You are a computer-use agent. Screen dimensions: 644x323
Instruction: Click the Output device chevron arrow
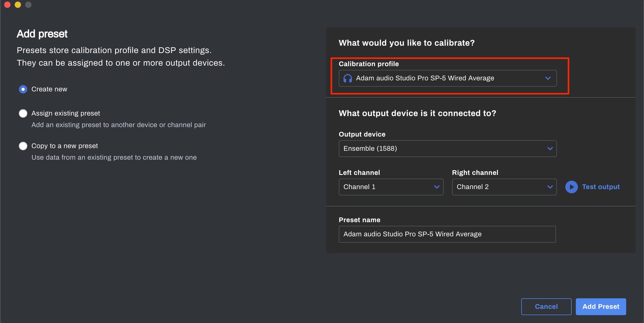point(550,149)
